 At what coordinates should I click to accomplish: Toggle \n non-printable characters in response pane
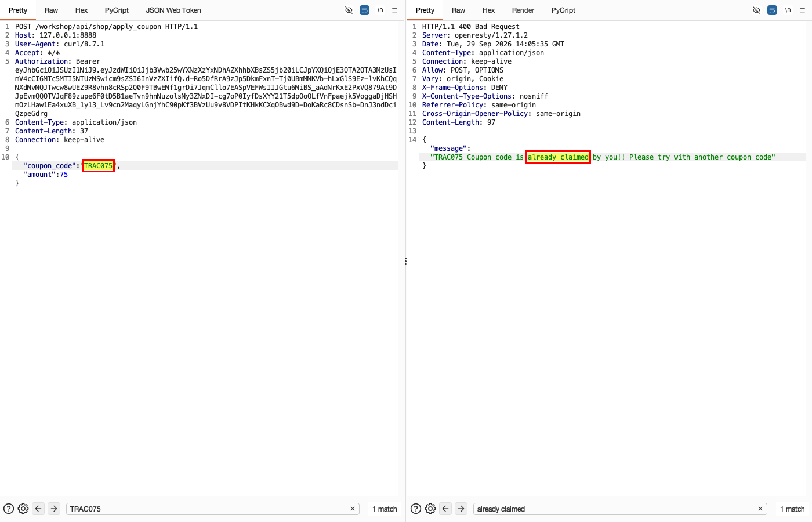pyautogui.click(x=788, y=10)
